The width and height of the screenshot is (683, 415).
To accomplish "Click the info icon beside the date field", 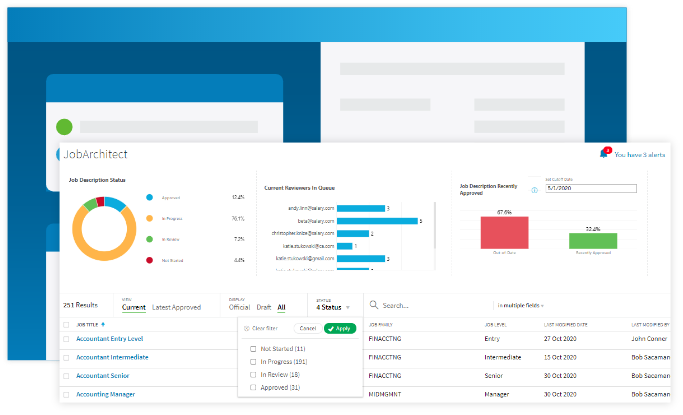I will click(x=534, y=189).
